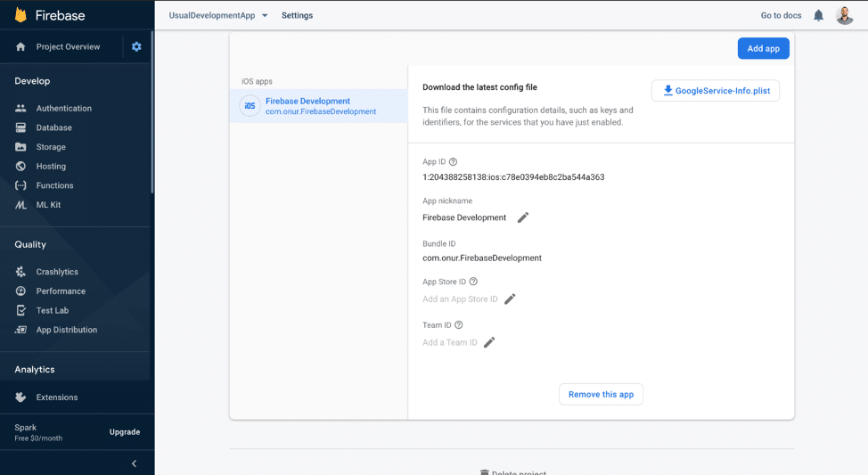Click the Extensions icon

(x=20, y=397)
